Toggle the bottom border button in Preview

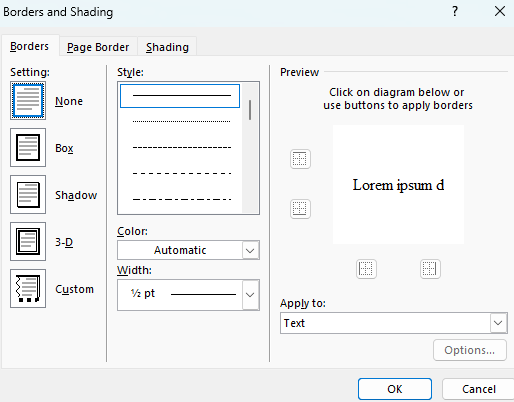pyautogui.click(x=300, y=209)
